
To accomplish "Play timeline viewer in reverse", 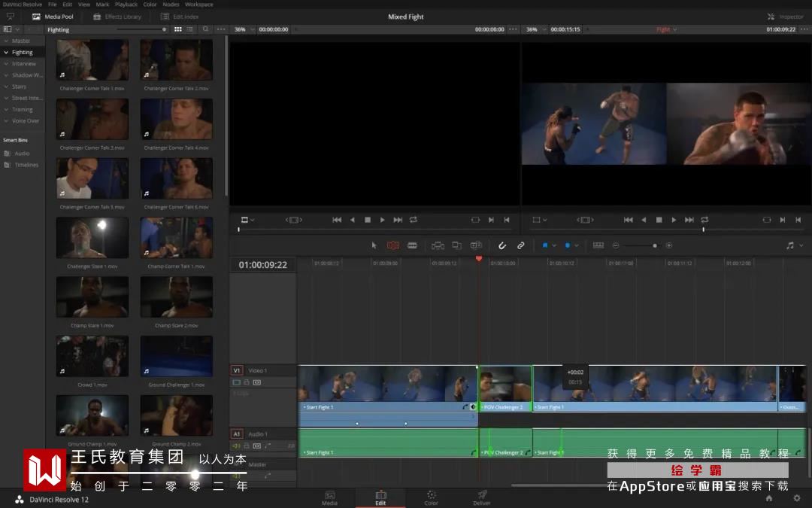I will (x=644, y=220).
